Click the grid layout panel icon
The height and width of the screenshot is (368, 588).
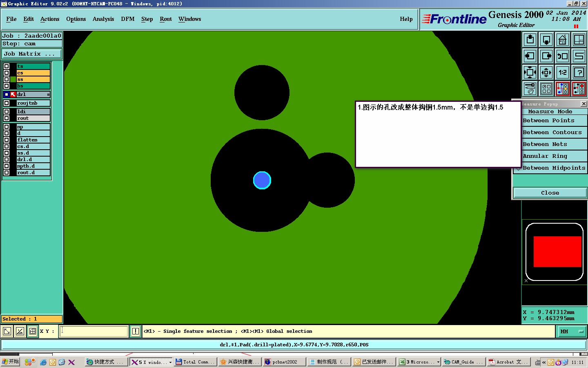[546, 88]
